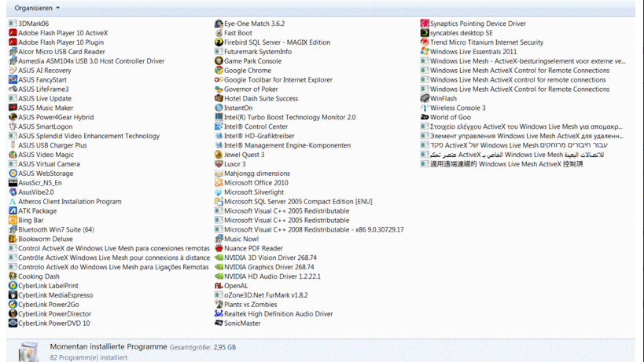Click the Trend Micro Titanium Internet Security icon
644x362 pixels.
coord(425,42)
